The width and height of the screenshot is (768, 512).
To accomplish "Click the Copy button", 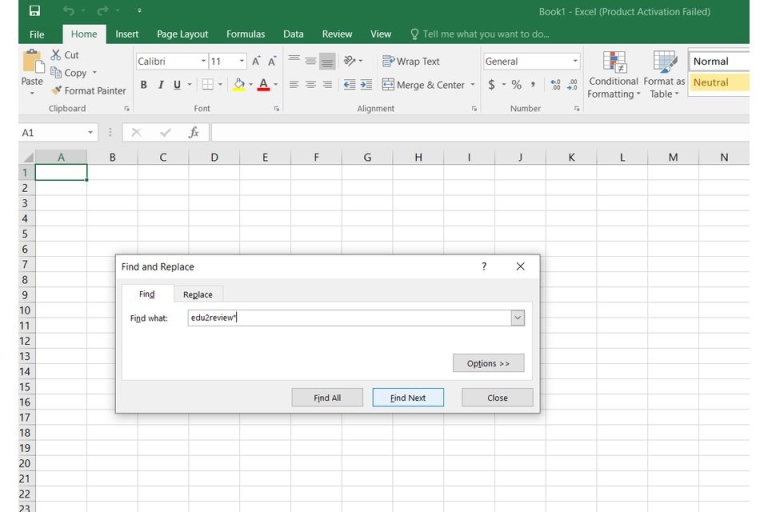I will [x=69, y=73].
